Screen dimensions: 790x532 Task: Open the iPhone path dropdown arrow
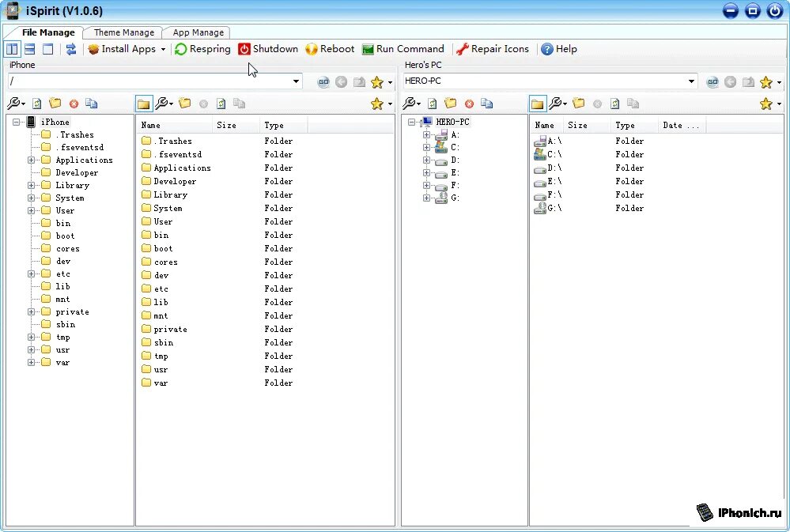point(297,81)
